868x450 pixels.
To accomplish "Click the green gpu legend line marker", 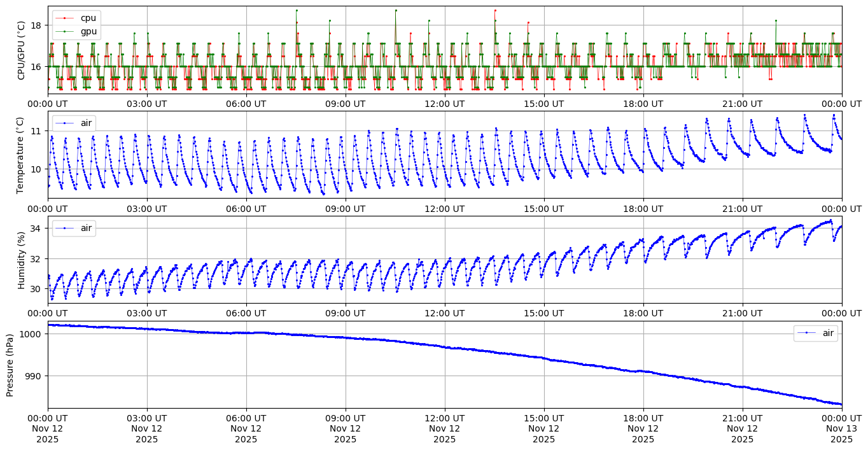I will coord(64,30).
